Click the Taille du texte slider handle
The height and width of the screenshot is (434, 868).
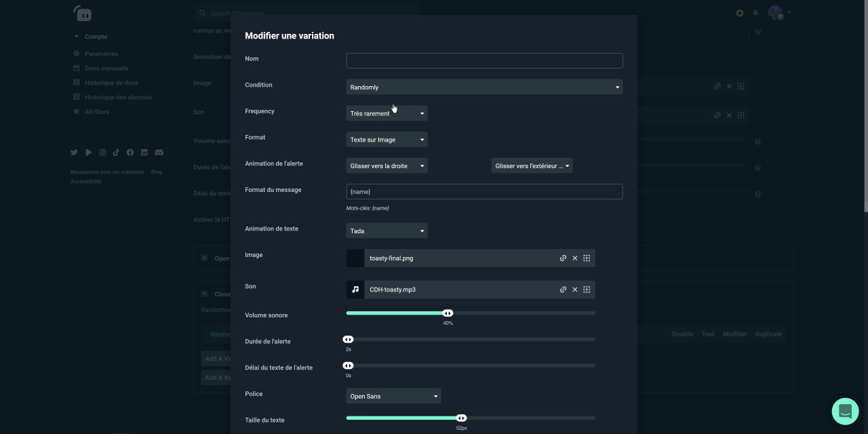point(462,418)
